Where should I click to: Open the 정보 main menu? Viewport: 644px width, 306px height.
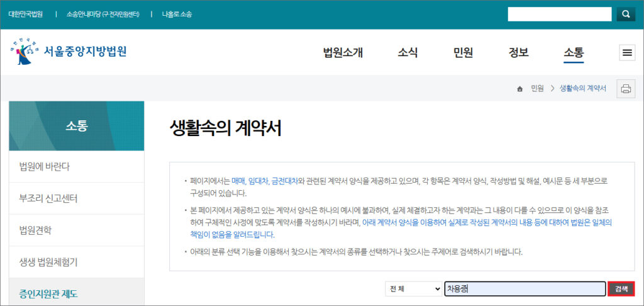pyautogui.click(x=518, y=53)
